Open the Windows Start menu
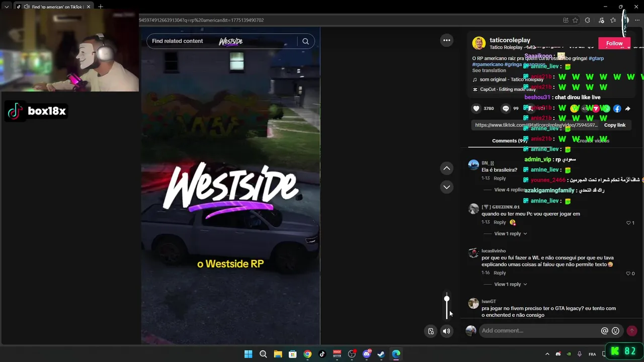Screen dimensions: 644x362 [x=248, y=354]
